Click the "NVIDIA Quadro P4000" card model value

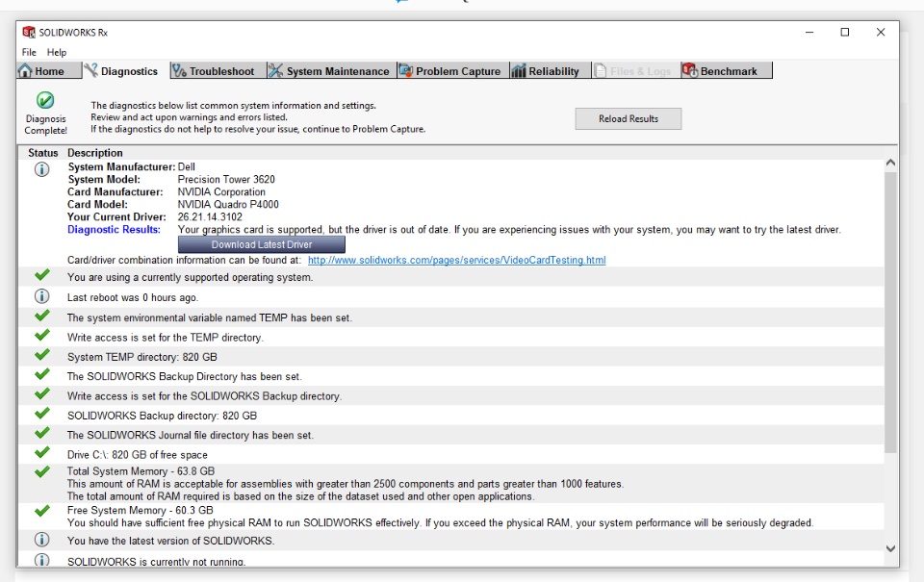pos(228,204)
